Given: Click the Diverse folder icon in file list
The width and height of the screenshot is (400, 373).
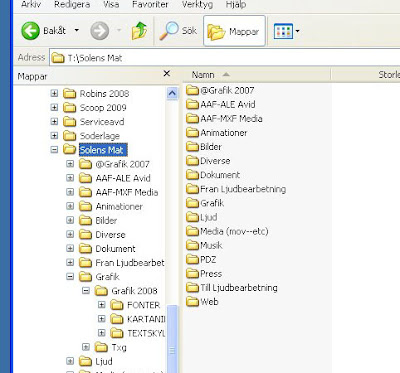Looking at the screenshot, I should tap(193, 161).
